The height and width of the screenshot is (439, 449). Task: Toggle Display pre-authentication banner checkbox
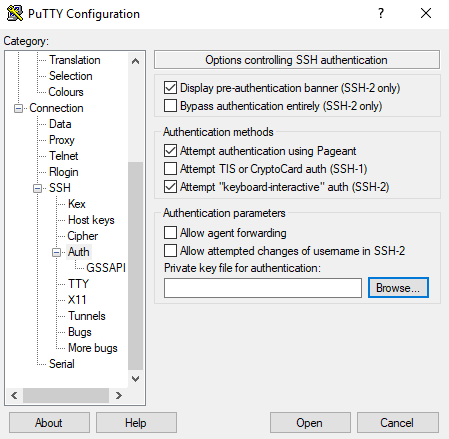[x=170, y=88]
